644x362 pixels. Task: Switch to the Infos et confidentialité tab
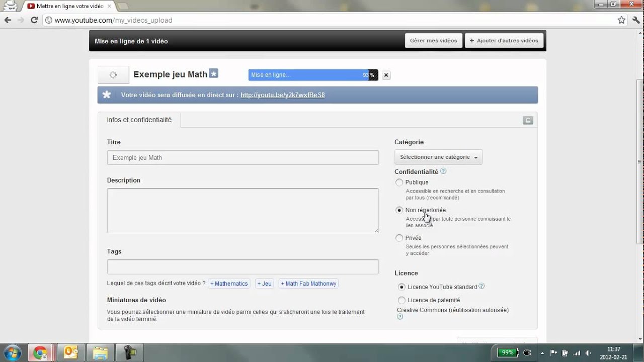pyautogui.click(x=139, y=120)
